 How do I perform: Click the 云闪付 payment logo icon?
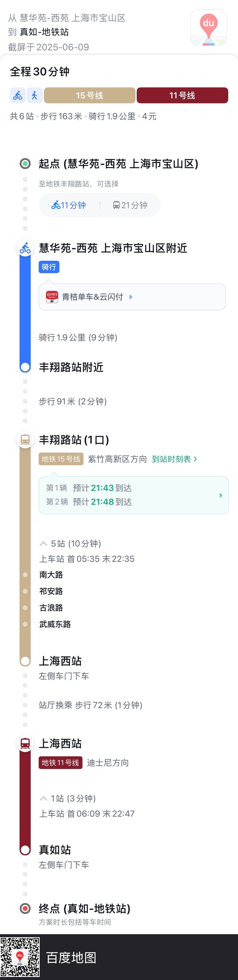pyautogui.click(x=52, y=297)
